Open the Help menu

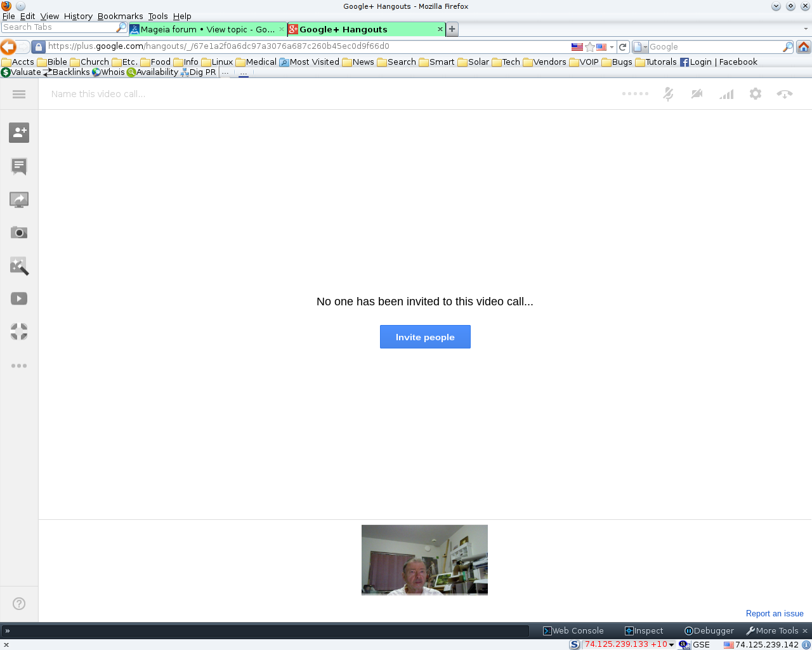[x=182, y=16]
